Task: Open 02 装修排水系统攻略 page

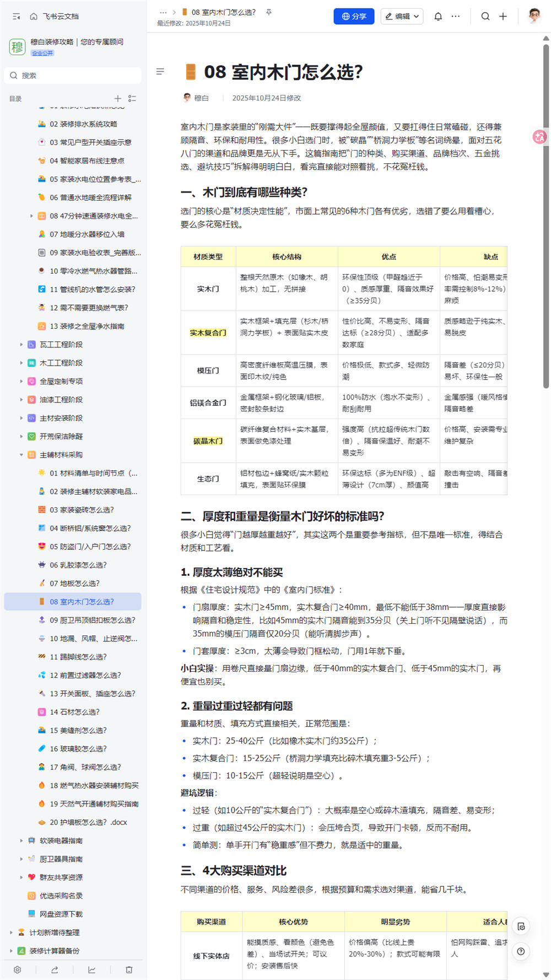Action: [73, 124]
